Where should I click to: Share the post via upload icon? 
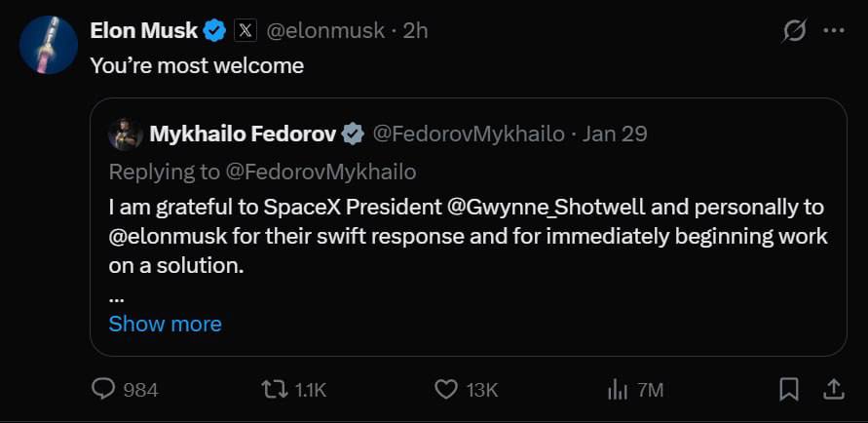[834, 389]
